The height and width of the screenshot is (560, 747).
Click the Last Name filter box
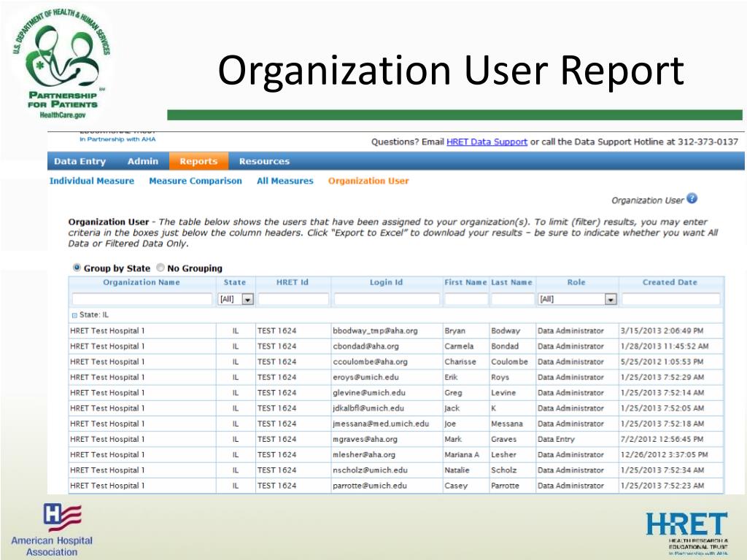tap(512, 299)
